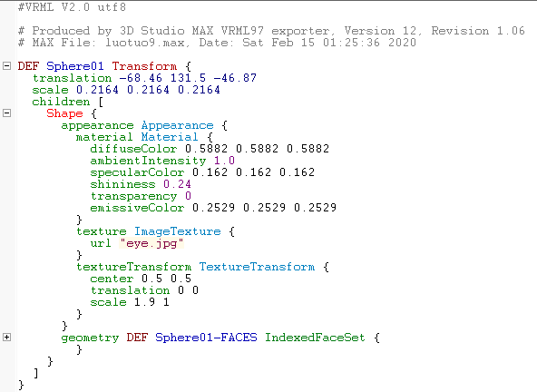Click the "eye.jpg" url string
Viewport: 537px width, 392px height.
[151, 243]
